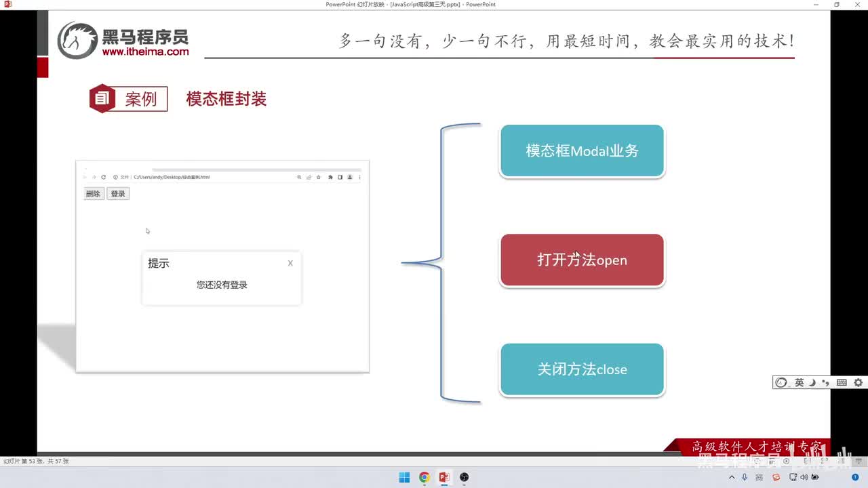Toggle IME language mode 英
Viewport: 868px width, 488px height.
pos(800,383)
